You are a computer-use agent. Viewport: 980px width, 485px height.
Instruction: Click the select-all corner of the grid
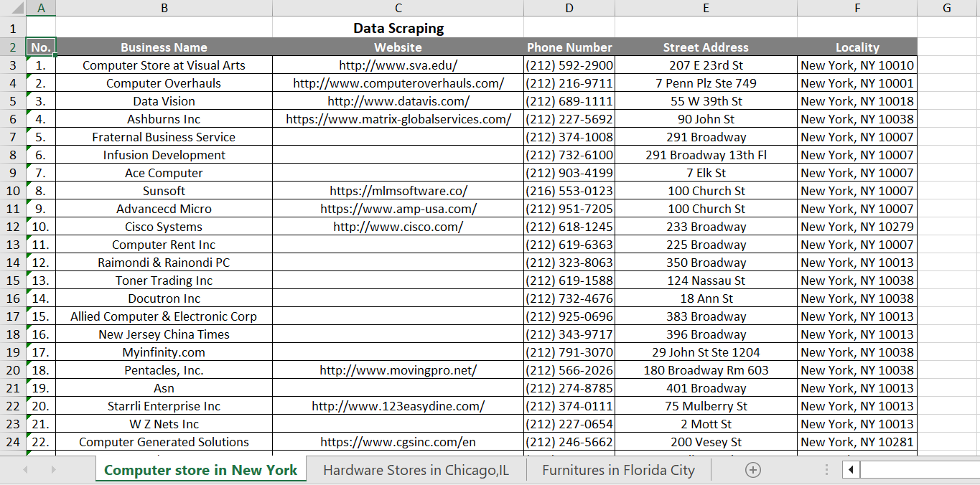(x=13, y=8)
